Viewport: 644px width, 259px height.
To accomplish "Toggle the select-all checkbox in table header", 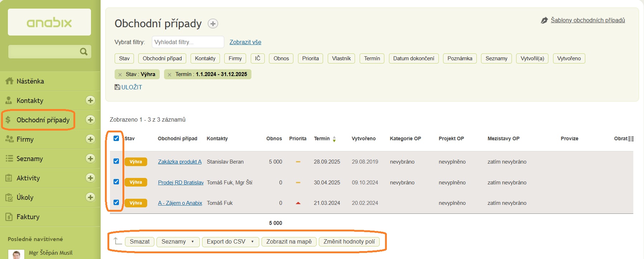I will coord(116,138).
